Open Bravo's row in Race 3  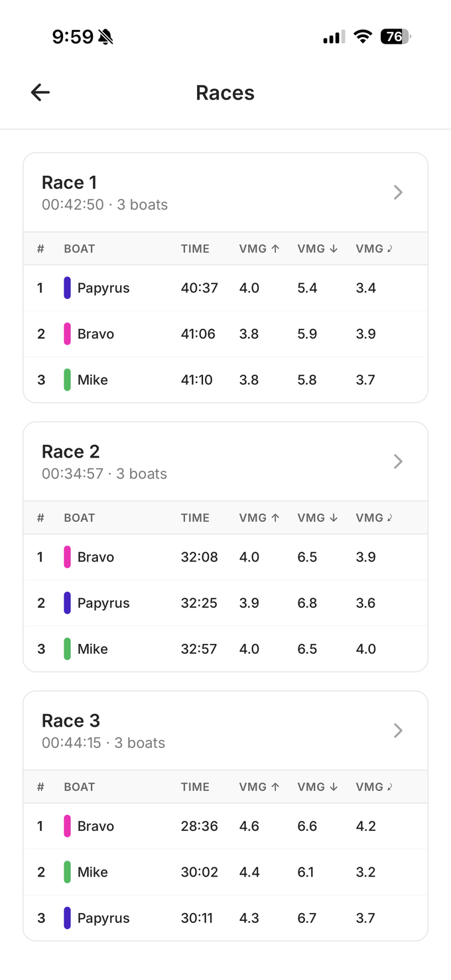point(96,826)
